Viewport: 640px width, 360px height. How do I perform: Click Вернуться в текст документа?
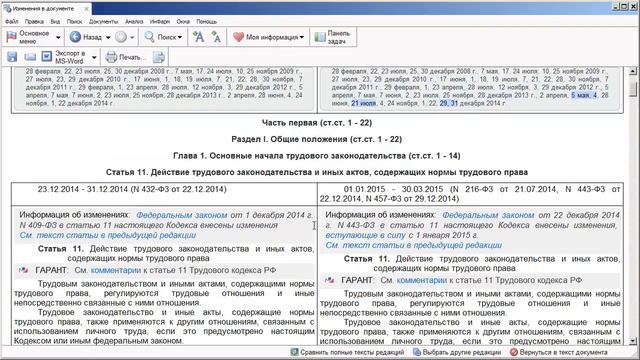click(x=559, y=352)
